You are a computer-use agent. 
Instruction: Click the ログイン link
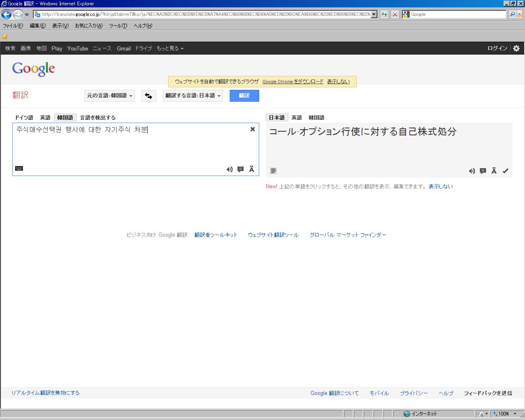[x=497, y=48]
